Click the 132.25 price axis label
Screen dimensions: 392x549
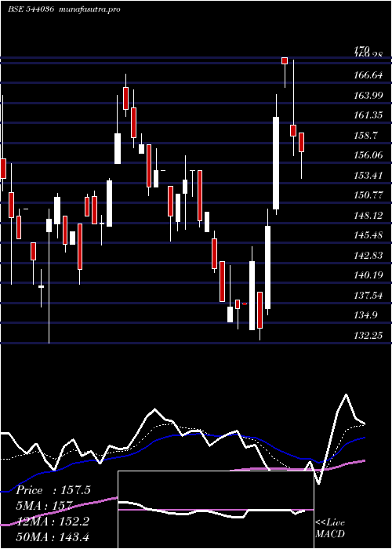[x=368, y=336]
